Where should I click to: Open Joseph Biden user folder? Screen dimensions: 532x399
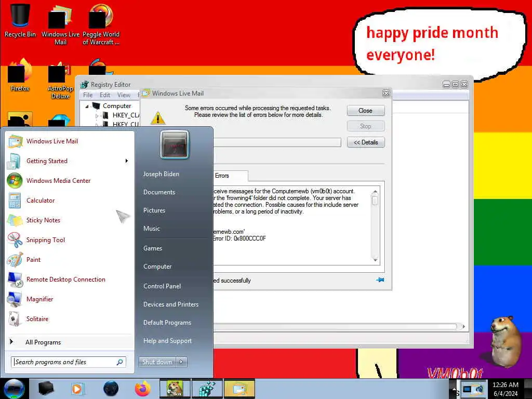point(161,174)
